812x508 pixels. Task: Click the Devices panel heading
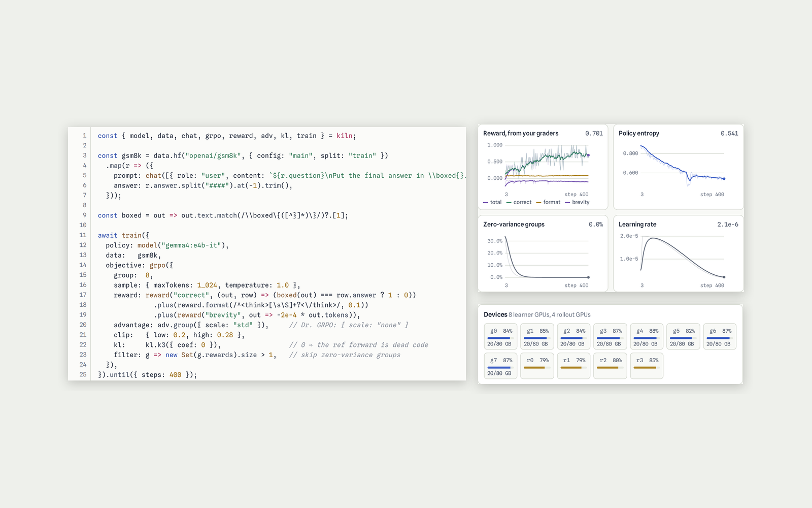point(495,314)
